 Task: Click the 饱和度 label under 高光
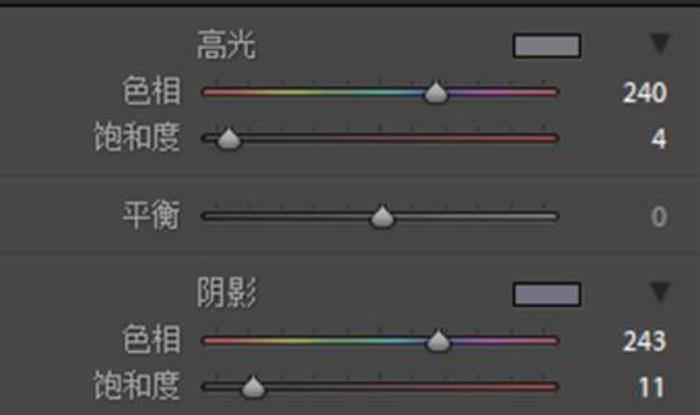click(x=137, y=137)
